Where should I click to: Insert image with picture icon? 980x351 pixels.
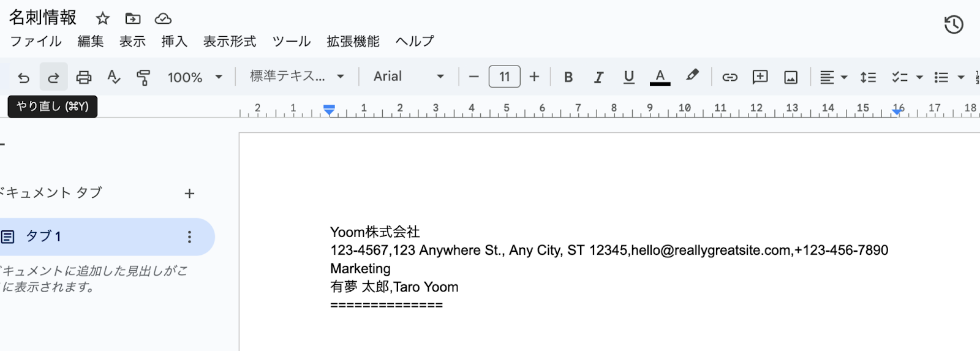(x=791, y=77)
